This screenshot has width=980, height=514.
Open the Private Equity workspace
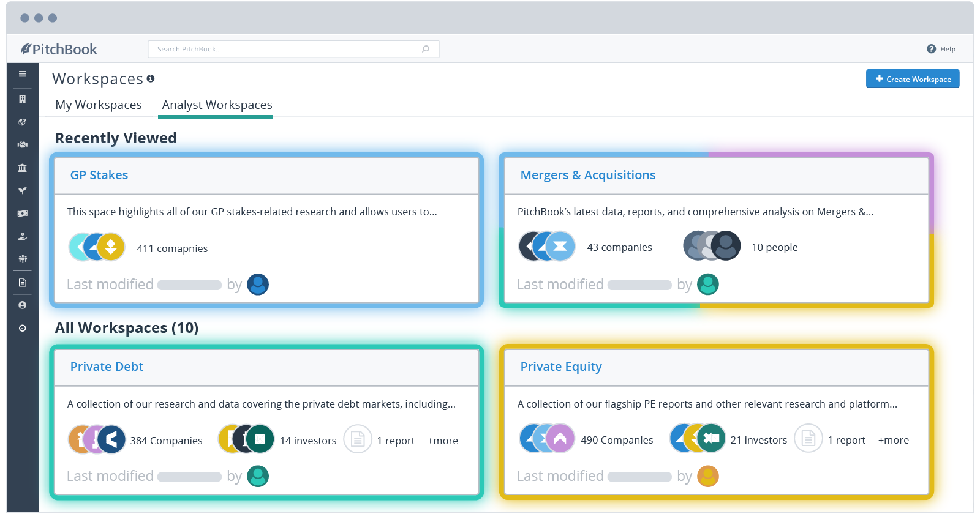[561, 367]
